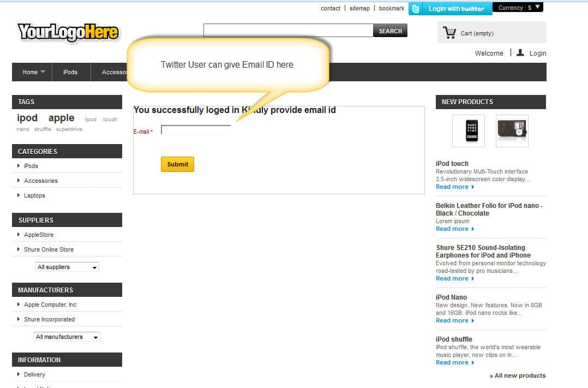Open the Accessories category
588x388 pixels.
coord(41,181)
